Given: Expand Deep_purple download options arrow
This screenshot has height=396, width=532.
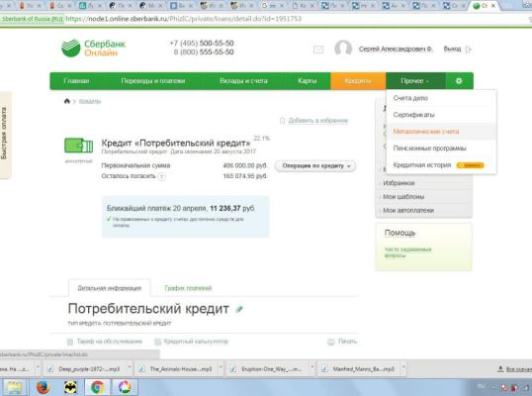Looking at the screenshot, I should coord(130,368).
